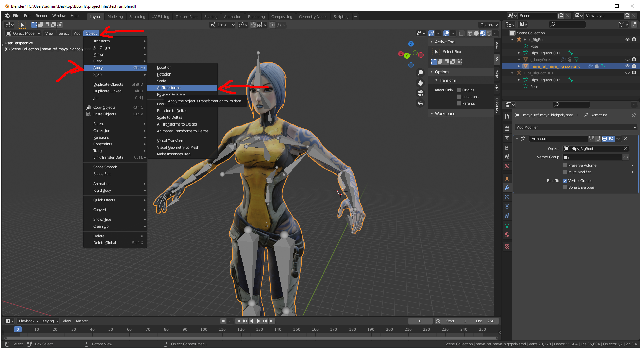The width and height of the screenshot is (644, 349).
Task: Open the Modifier properties wrench tab
Action: point(507,188)
